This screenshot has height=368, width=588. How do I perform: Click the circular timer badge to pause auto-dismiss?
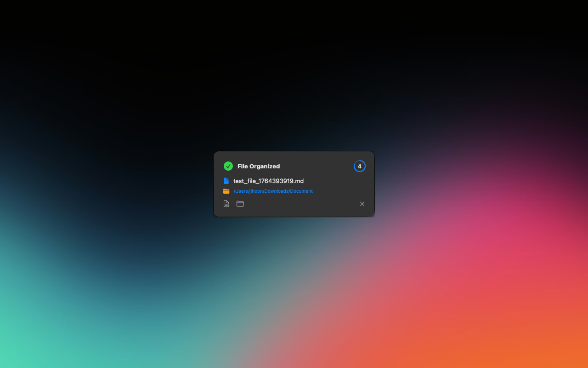(x=359, y=166)
